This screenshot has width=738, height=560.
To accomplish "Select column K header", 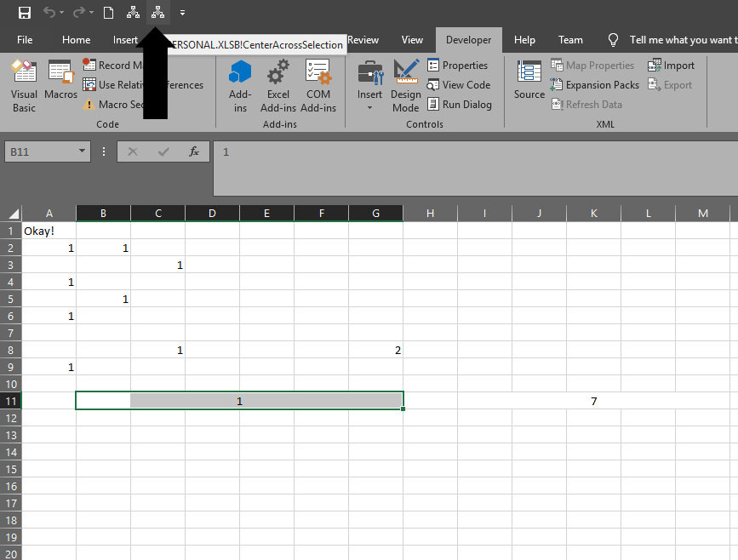I will (594, 213).
